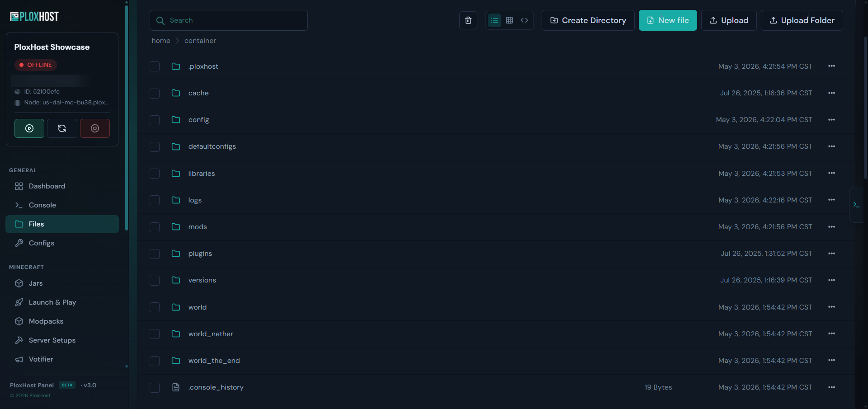Image resolution: width=868 pixels, height=409 pixels.
Task: Open Launch & Play page
Action: tap(62, 302)
